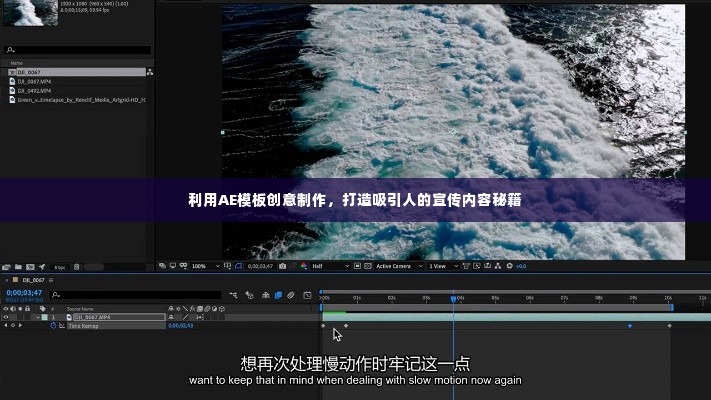Toggle Time Remap stopwatch
Image resolution: width=711 pixels, height=400 pixels.
coord(54,326)
